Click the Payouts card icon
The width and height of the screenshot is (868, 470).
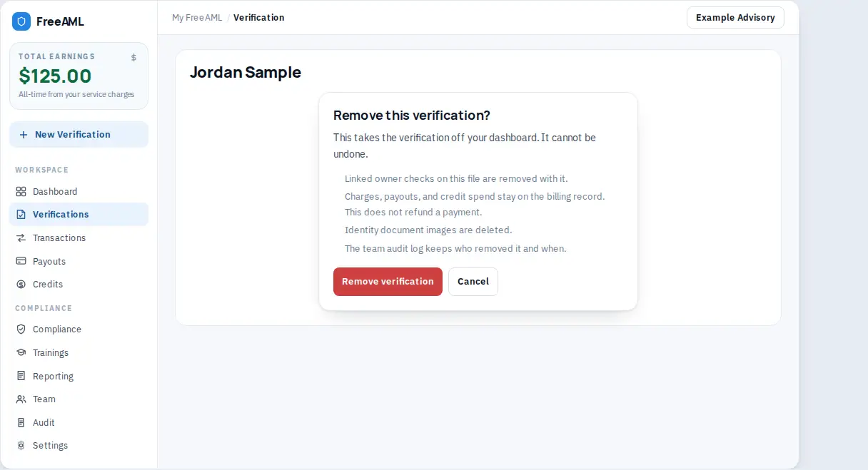coord(21,262)
